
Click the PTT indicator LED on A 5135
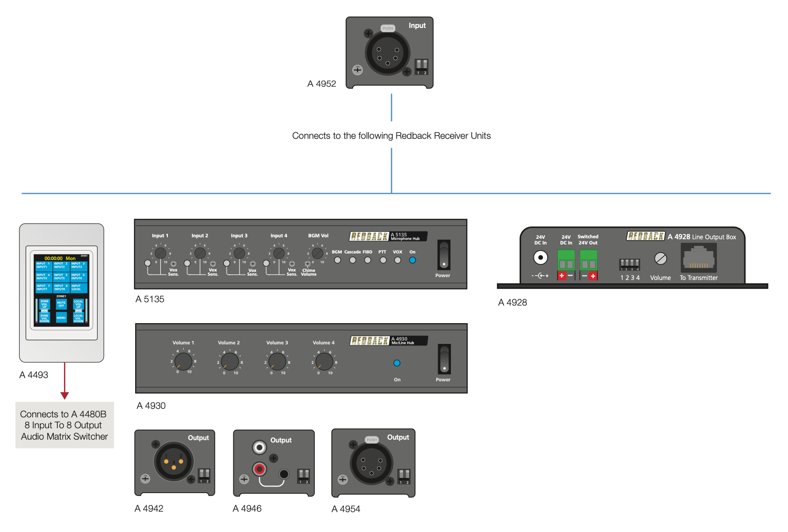(383, 260)
